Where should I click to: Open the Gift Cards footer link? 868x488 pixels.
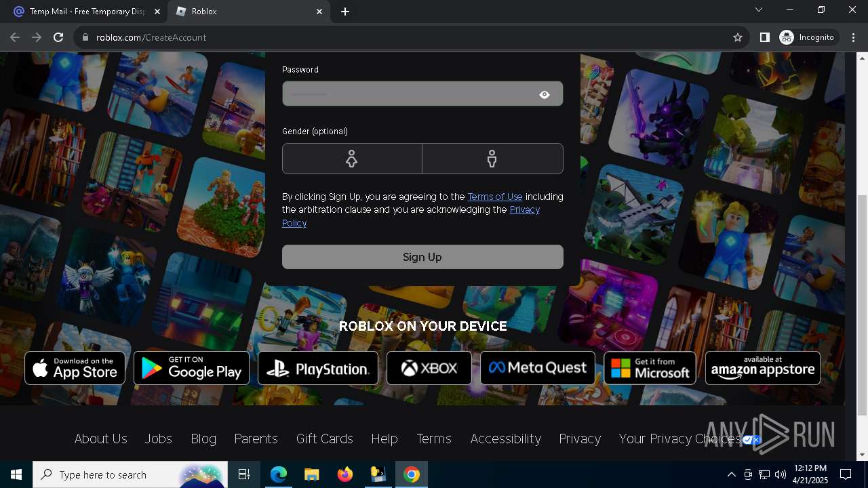324,439
